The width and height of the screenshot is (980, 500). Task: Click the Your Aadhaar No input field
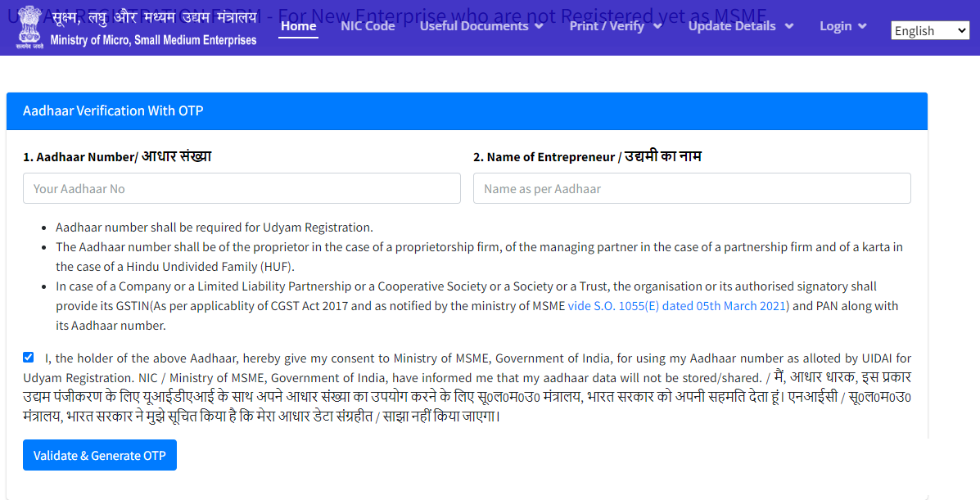pyautogui.click(x=242, y=189)
